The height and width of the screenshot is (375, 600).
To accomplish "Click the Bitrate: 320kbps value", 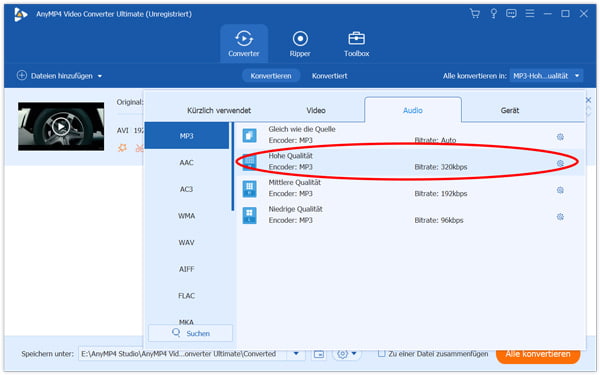I will [441, 167].
